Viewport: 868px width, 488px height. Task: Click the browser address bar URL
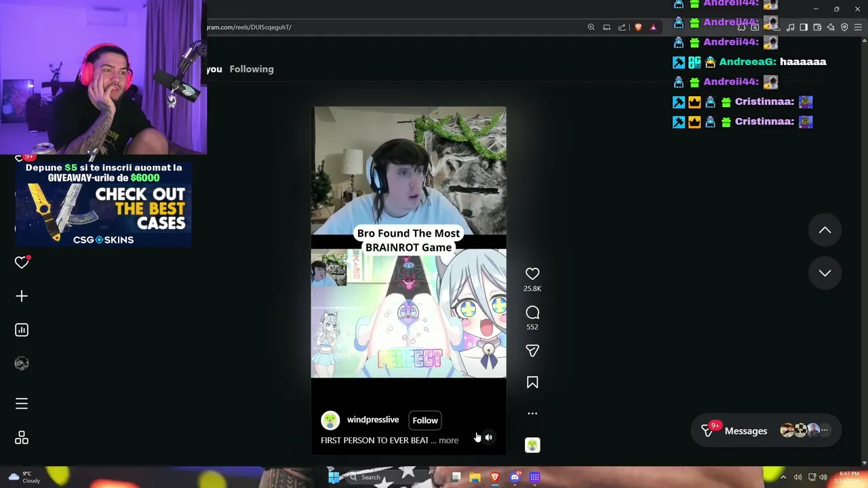249,27
